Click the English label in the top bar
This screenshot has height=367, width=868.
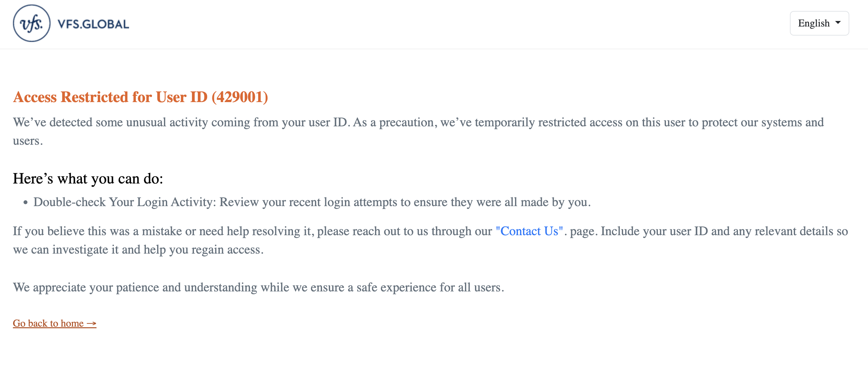pyautogui.click(x=813, y=23)
